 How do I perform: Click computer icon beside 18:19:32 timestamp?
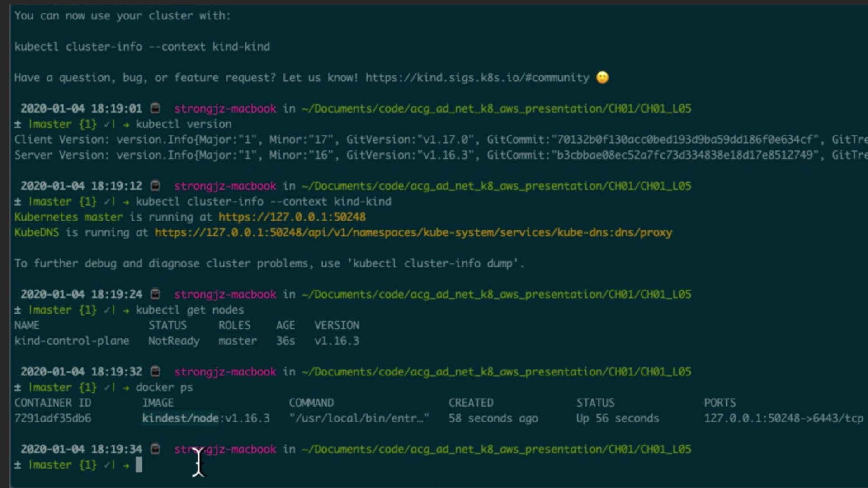(x=155, y=372)
